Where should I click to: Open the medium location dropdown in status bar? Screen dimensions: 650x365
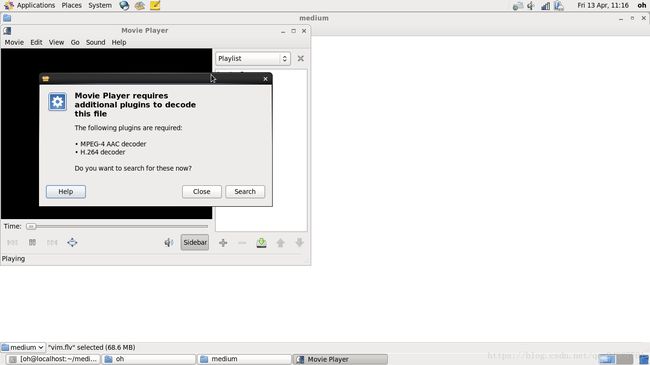click(23, 347)
